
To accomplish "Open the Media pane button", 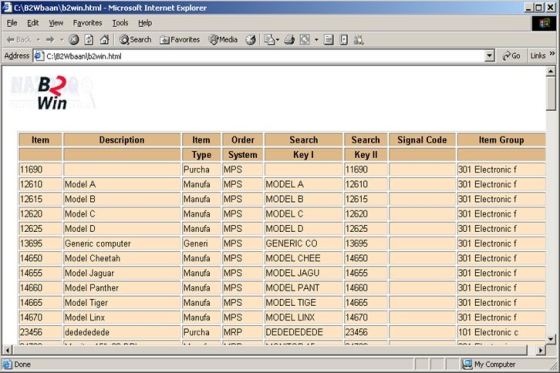I will pyautogui.click(x=224, y=40).
